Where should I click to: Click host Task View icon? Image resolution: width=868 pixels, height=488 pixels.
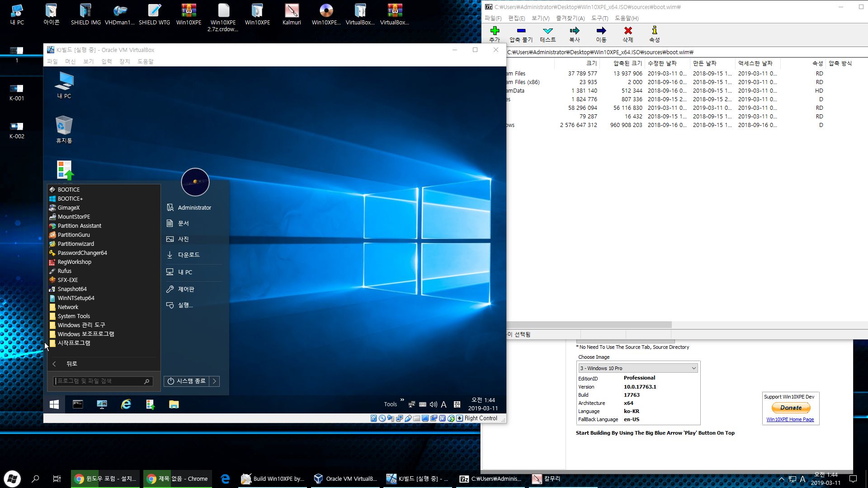(57, 479)
